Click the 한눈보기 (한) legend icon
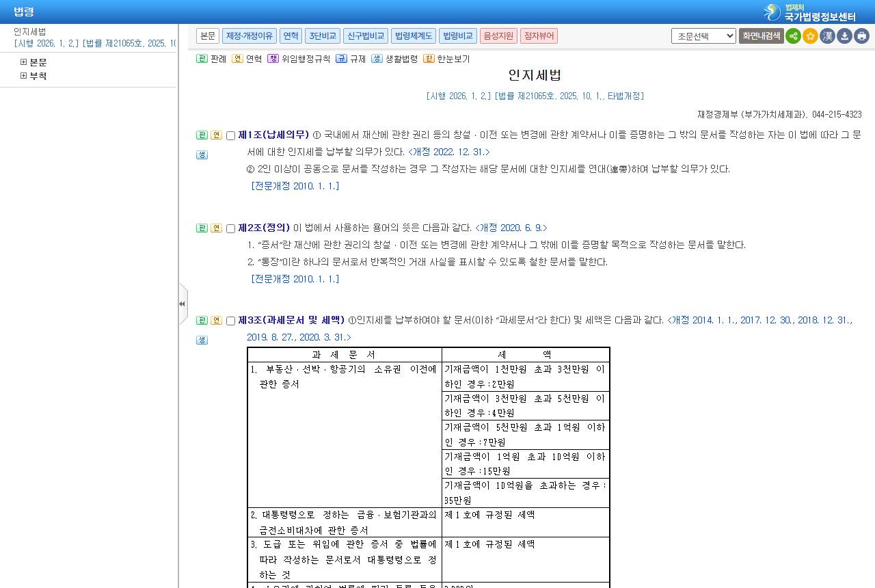875x588 pixels. pyautogui.click(x=429, y=59)
